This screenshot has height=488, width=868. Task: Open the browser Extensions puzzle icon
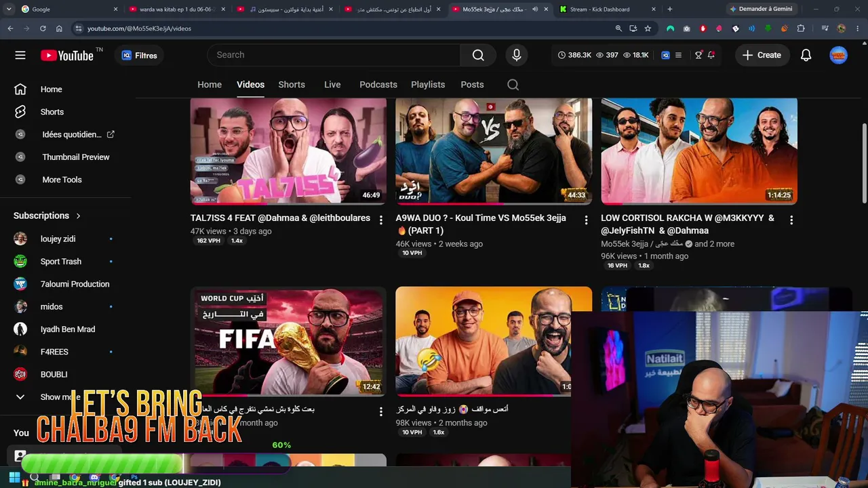click(x=801, y=28)
